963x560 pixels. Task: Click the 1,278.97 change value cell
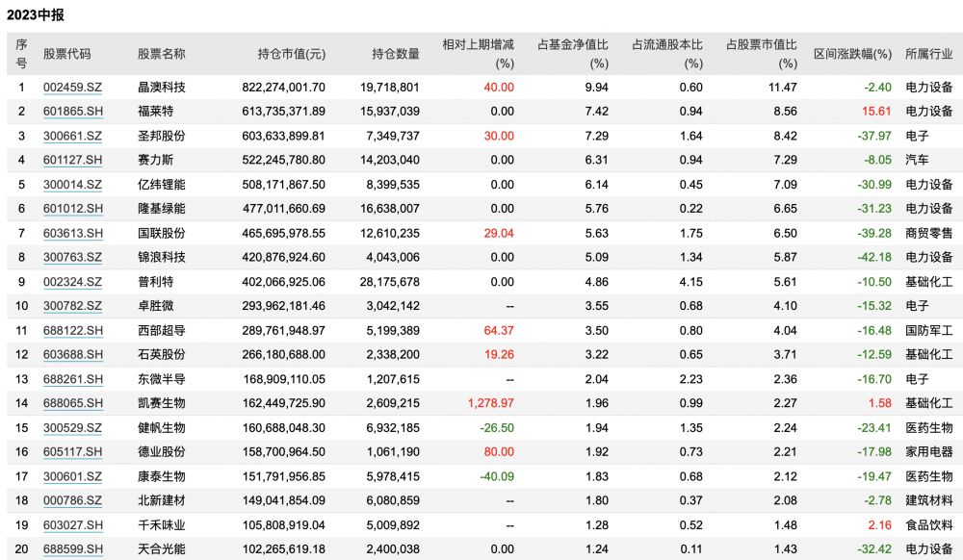coord(489,403)
